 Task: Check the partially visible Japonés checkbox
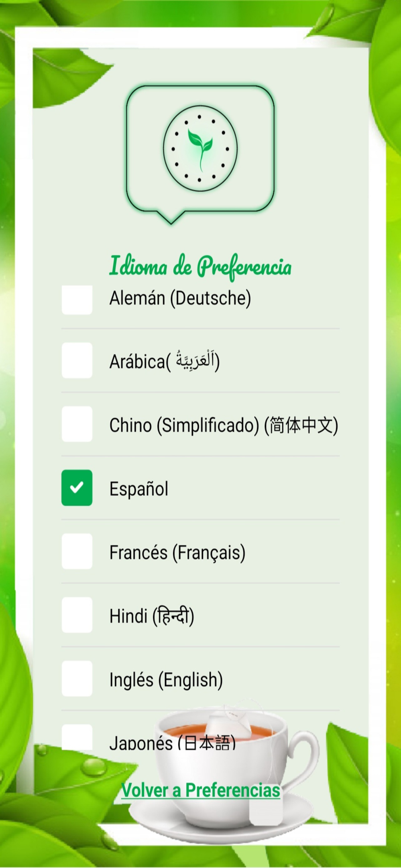coord(77,737)
